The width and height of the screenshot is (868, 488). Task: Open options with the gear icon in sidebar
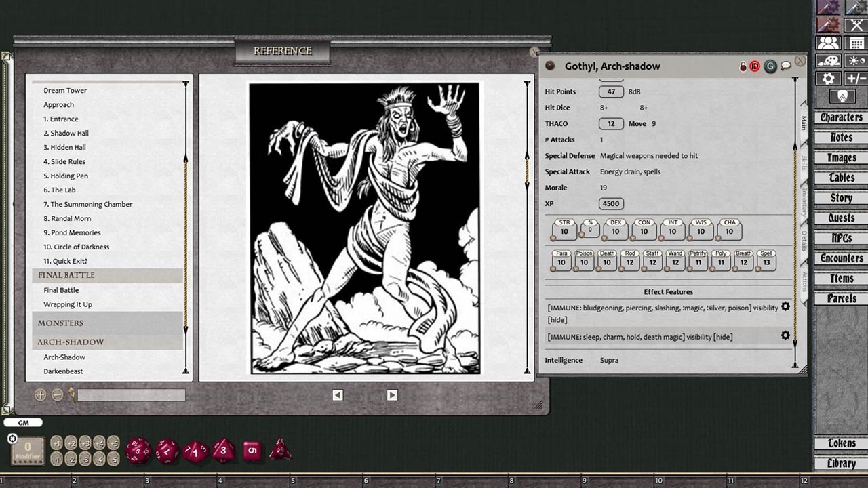pyautogui.click(x=828, y=77)
